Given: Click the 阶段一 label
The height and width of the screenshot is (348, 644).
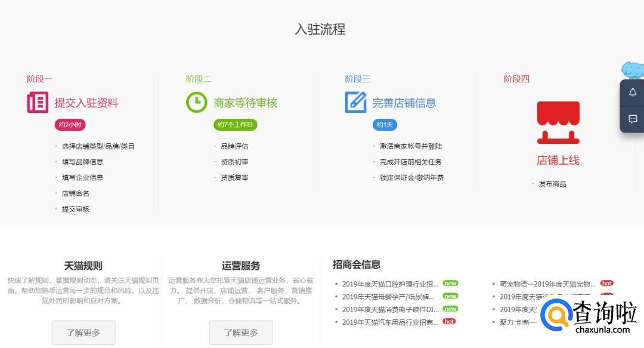Looking at the screenshot, I should coord(40,79).
